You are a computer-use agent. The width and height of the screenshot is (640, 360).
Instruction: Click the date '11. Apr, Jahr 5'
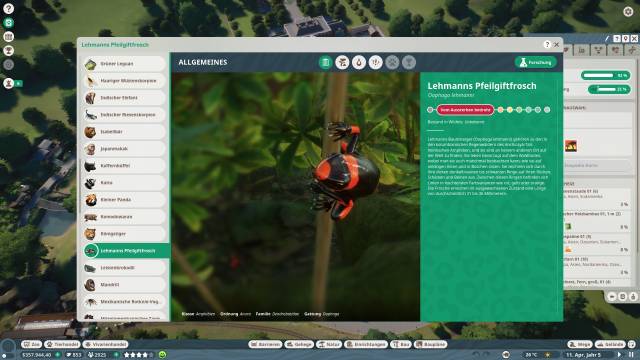tap(583, 355)
